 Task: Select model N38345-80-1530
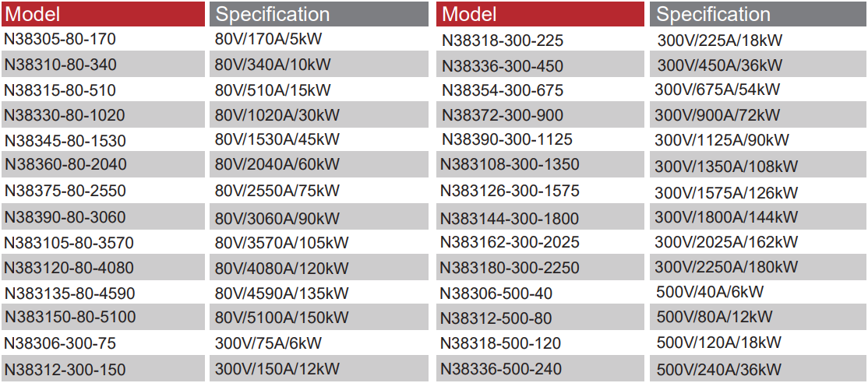pos(65,141)
